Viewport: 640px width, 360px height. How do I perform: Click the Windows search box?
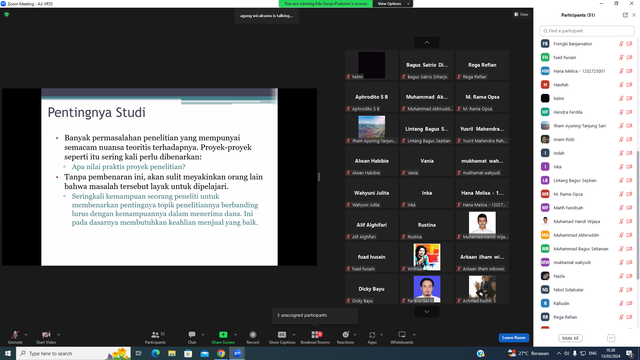(73, 353)
